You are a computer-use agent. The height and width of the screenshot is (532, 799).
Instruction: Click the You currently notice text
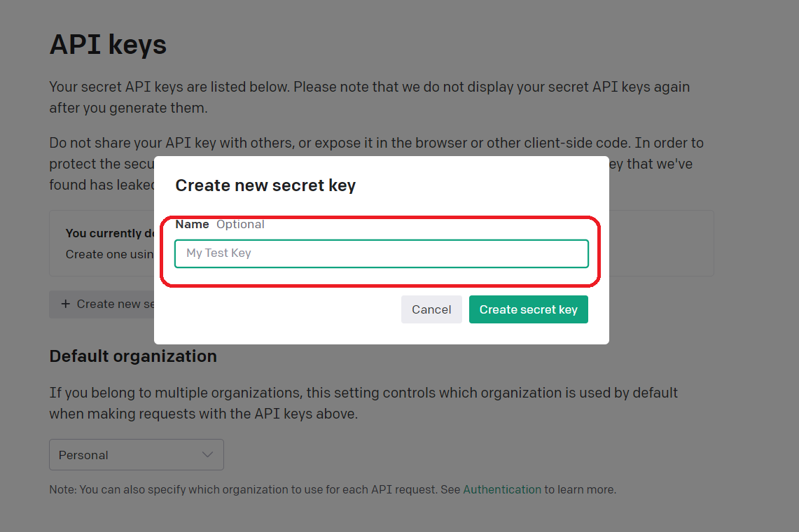point(109,233)
